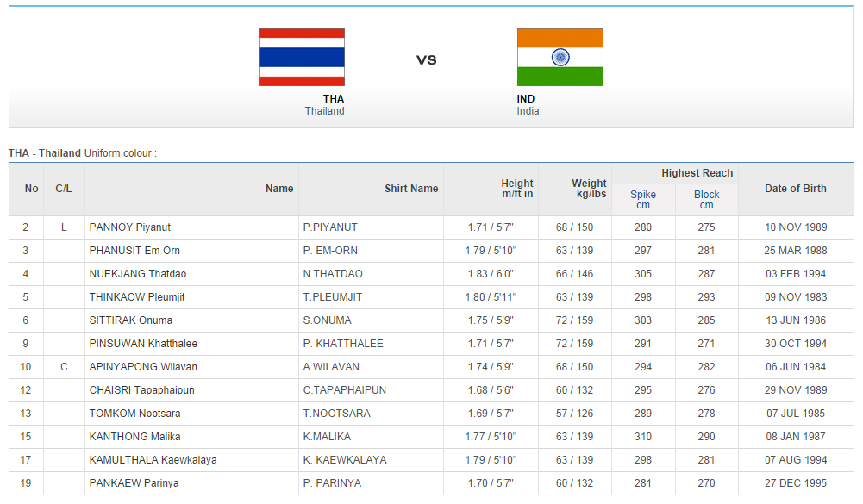Click the India flag image
The height and width of the screenshot is (504, 863).
[560, 57]
